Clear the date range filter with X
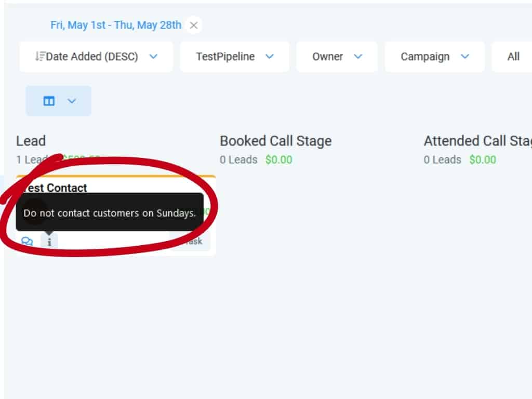The height and width of the screenshot is (399, 532). pyautogui.click(x=194, y=25)
